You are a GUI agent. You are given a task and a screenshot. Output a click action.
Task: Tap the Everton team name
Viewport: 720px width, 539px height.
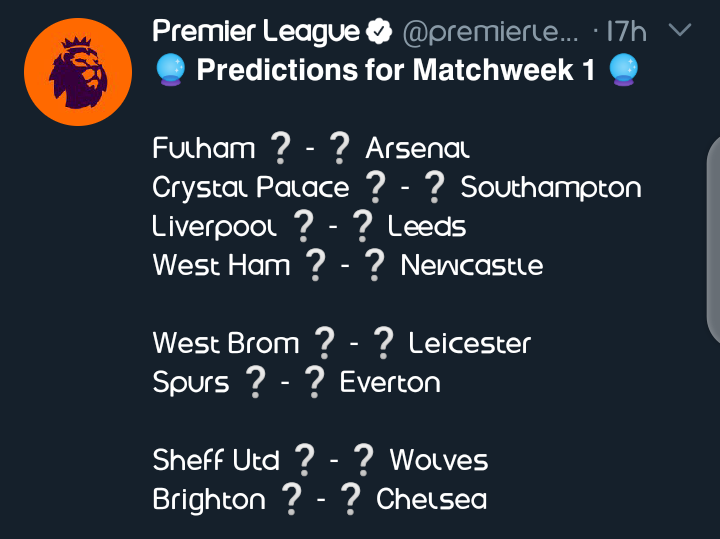390,383
